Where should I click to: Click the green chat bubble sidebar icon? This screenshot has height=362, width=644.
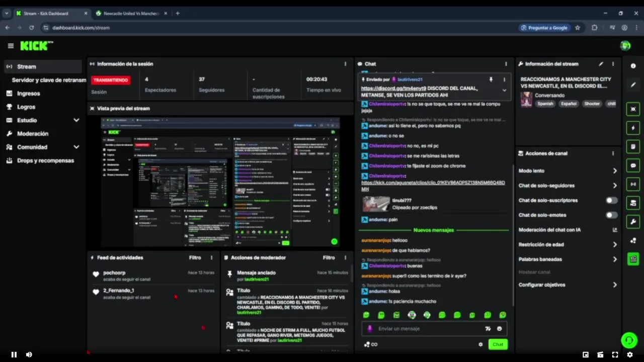click(x=633, y=165)
